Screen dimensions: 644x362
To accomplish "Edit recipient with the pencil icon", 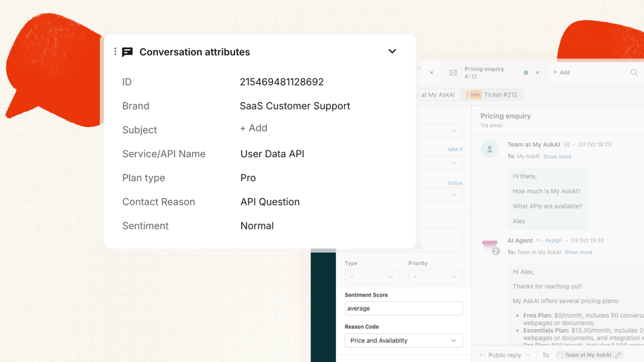I will click(619, 355).
